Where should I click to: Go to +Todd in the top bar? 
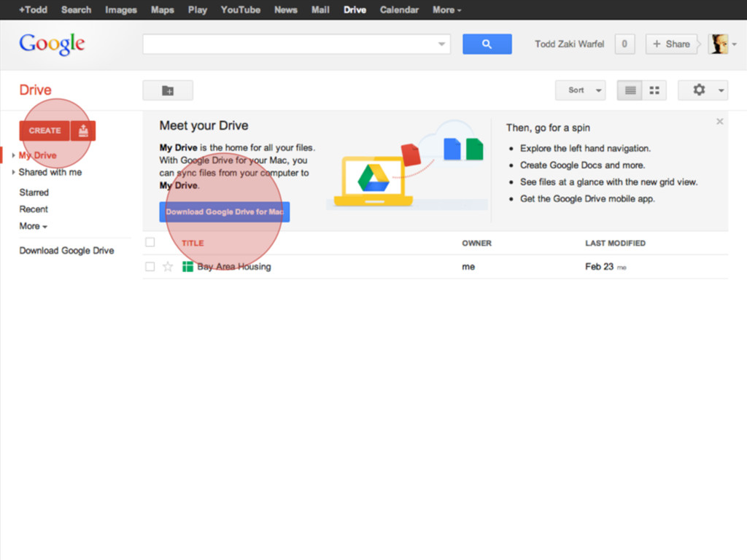tap(33, 9)
